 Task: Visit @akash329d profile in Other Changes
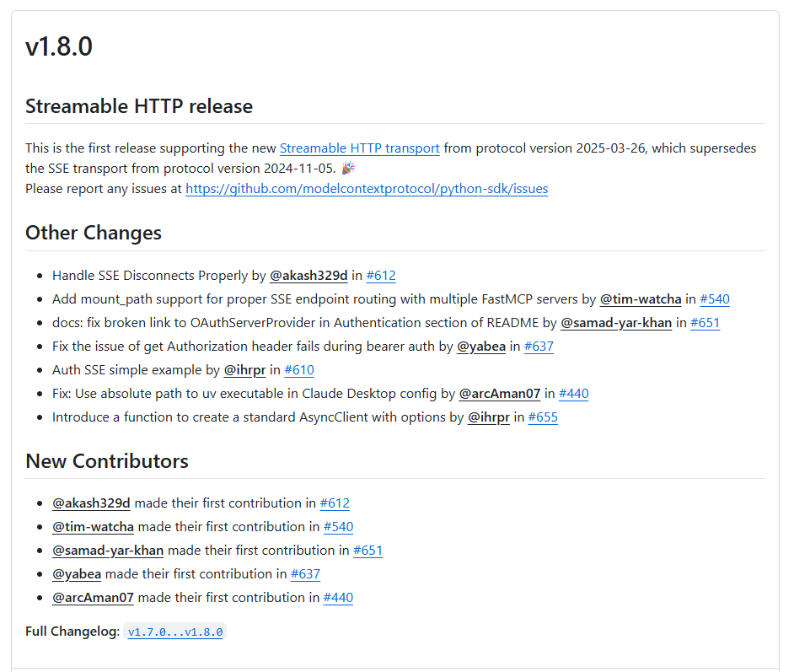308,276
